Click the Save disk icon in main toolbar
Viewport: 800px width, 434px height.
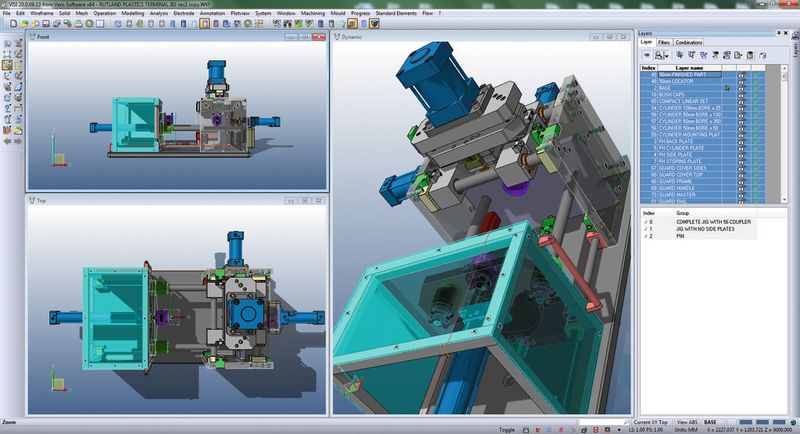(x=46, y=23)
